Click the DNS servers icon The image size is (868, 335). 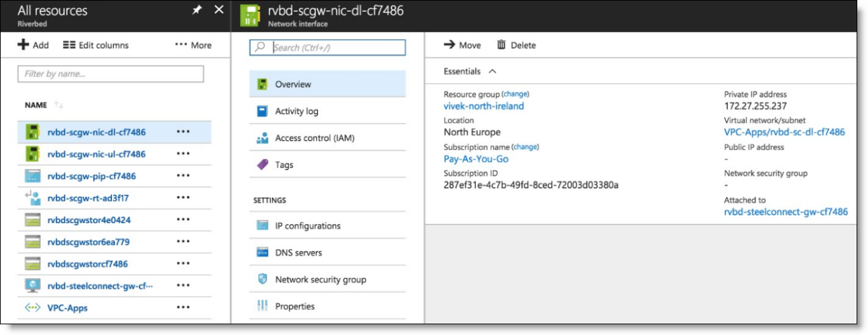pos(263,253)
